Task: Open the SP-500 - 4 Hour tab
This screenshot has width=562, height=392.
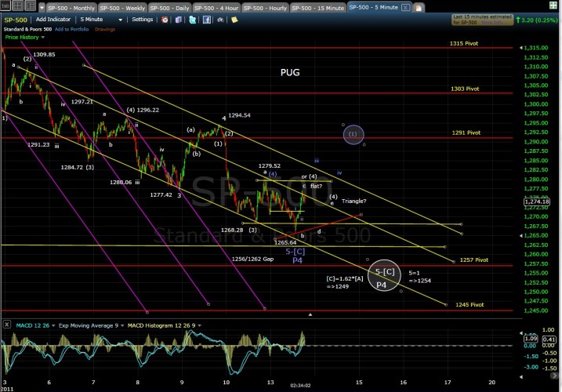Action: 216,8
